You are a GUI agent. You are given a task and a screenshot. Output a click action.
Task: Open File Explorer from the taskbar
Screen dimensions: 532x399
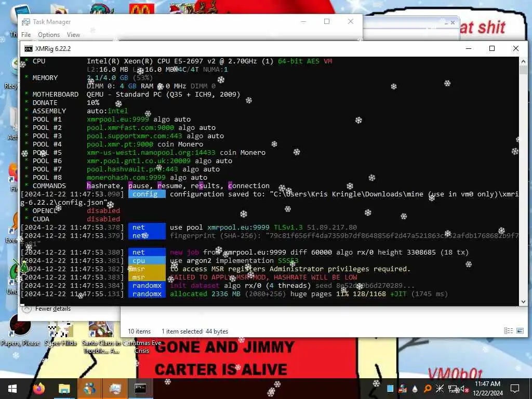pyautogui.click(x=64, y=389)
